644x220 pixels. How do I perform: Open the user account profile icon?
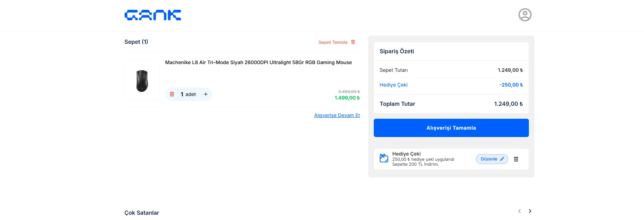tap(525, 15)
